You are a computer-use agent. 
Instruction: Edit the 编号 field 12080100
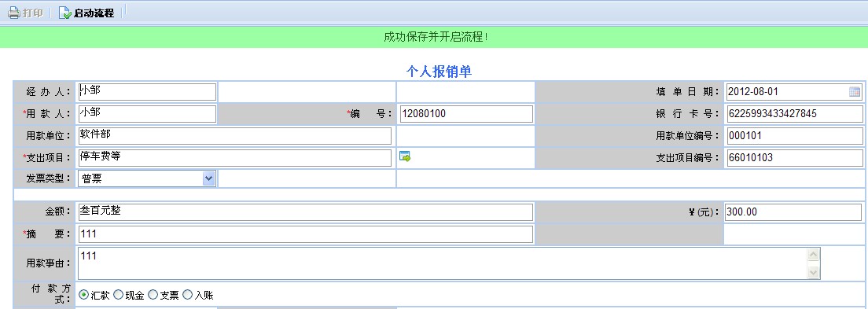(466, 114)
